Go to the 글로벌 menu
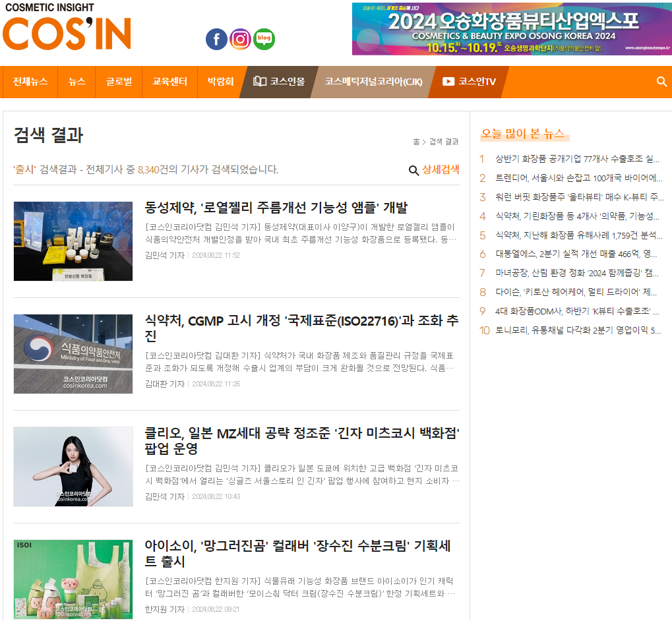This screenshot has height=621, width=672. coord(119,82)
